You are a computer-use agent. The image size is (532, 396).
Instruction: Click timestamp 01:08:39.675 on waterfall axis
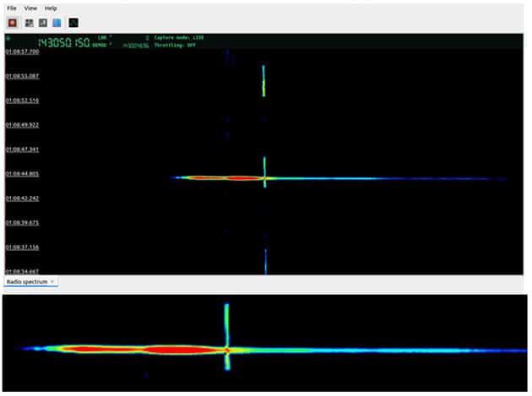pos(22,223)
